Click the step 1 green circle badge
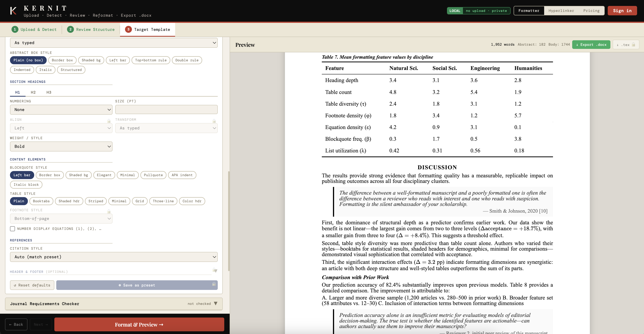 [x=15, y=30]
